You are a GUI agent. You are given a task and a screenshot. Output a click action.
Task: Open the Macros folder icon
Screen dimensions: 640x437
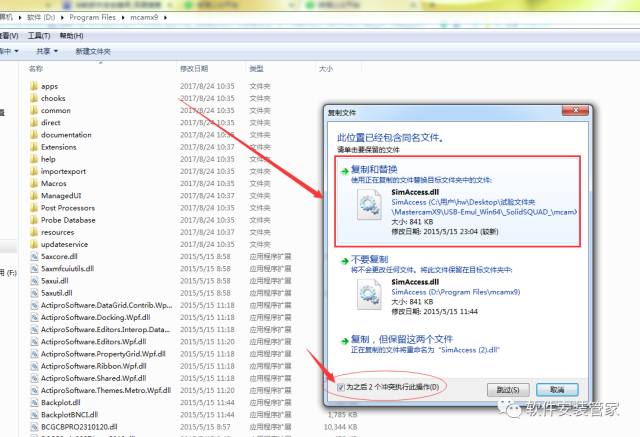(34, 184)
